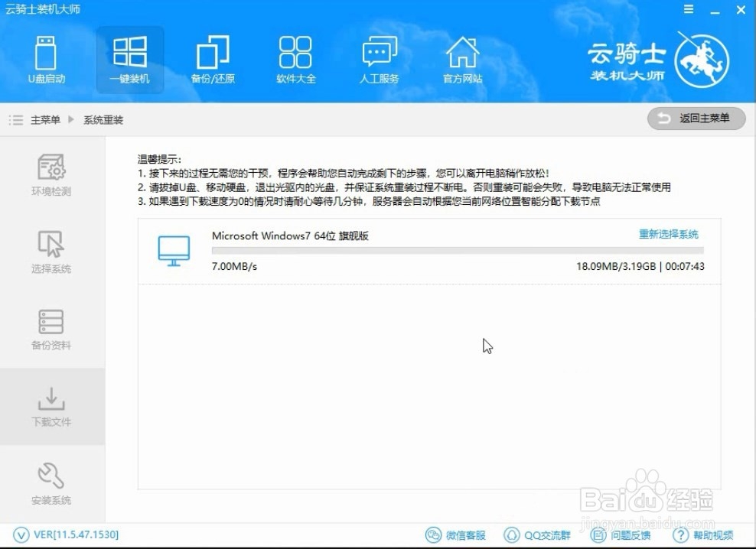The image size is (756, 549).
Task: Click the 系统重装 breadcrumb
Action: coord(103,119)
